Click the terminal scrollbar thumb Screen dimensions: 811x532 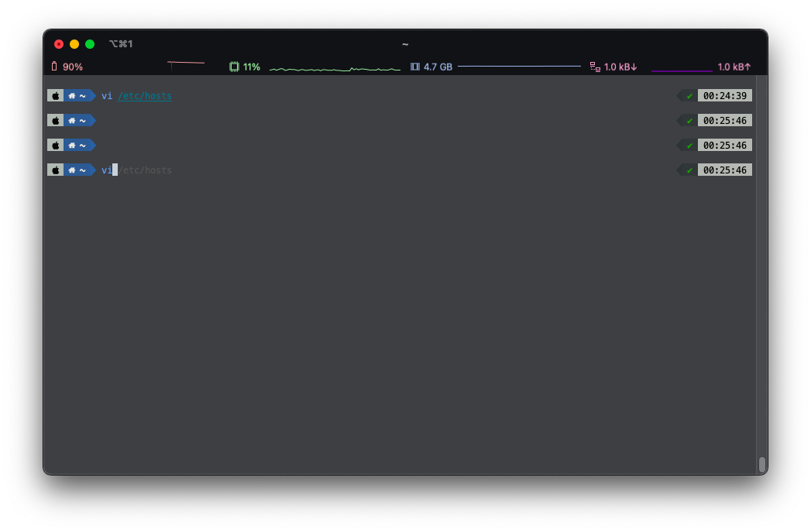[x=762, y=465]
